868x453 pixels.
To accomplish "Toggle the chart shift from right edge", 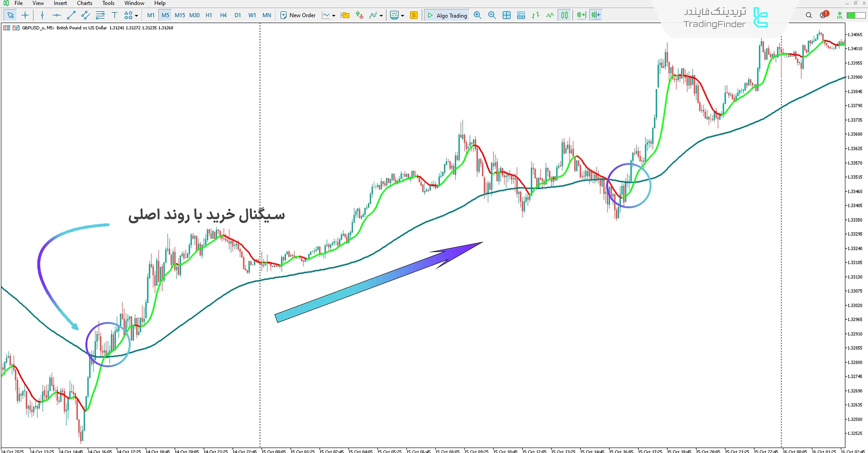I will [596, 15].
